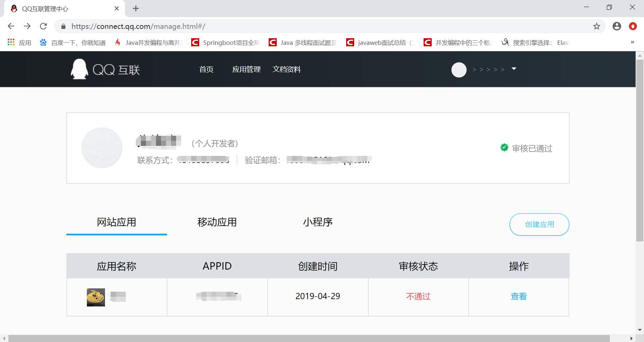Minimize the browser window
Image resolution: width=644 pixels, height=342 pixels.
586,7
